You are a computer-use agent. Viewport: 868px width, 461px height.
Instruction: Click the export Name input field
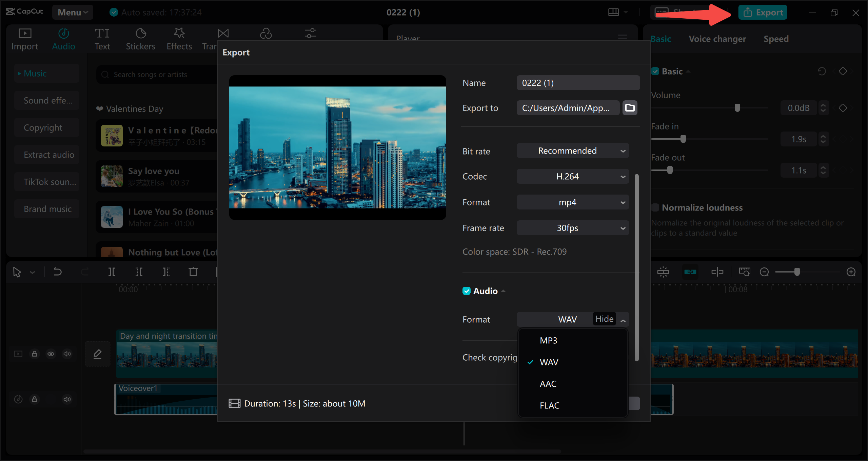click(578, 82)
